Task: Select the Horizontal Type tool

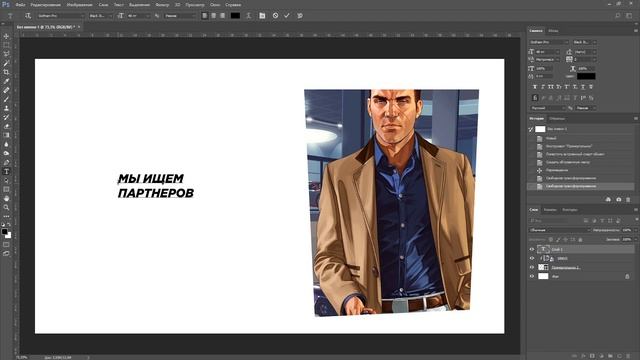Action: tap(6, 171)
